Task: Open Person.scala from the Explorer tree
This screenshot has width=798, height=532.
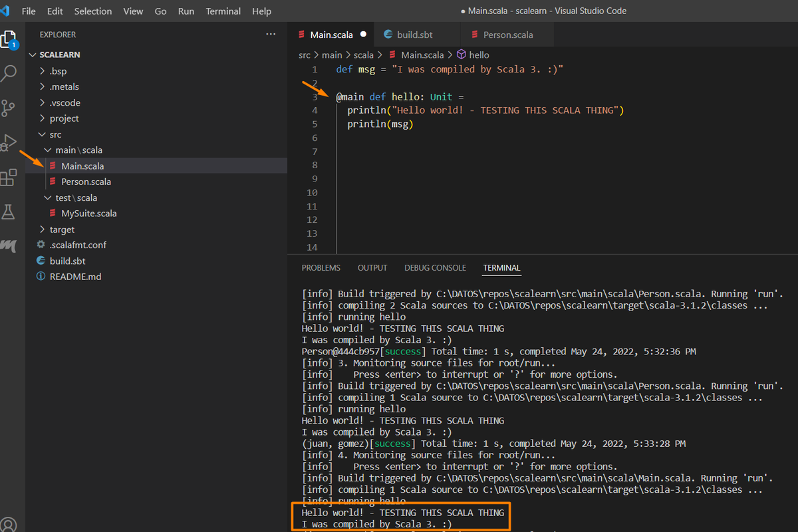Action: [x=86, y=181]
